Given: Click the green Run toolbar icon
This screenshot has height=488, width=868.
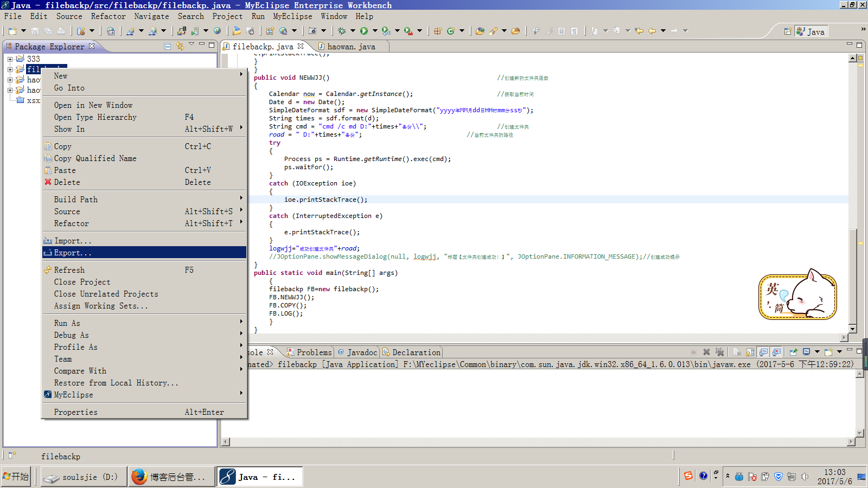Looking at the screenshot, I should click(x=364, y=31).
